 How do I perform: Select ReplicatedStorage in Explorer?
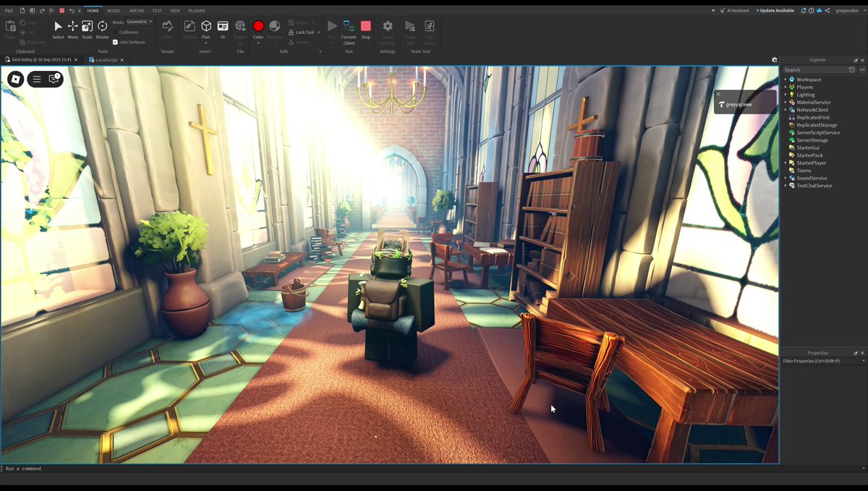(817, 125)
